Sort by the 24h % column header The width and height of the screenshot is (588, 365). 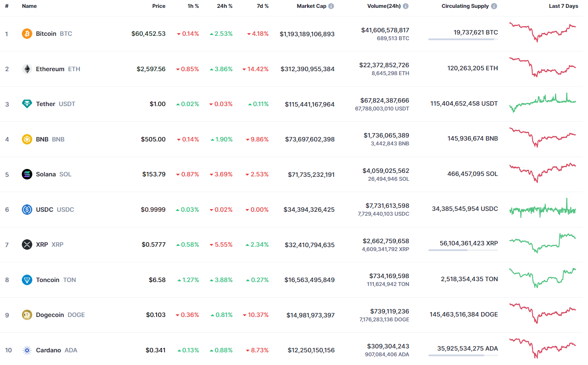tap(225, 6)
